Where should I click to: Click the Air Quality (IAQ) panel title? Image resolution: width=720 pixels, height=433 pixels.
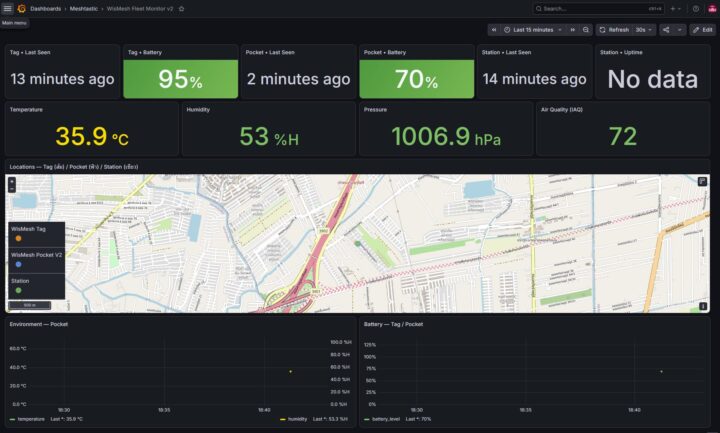562,110
